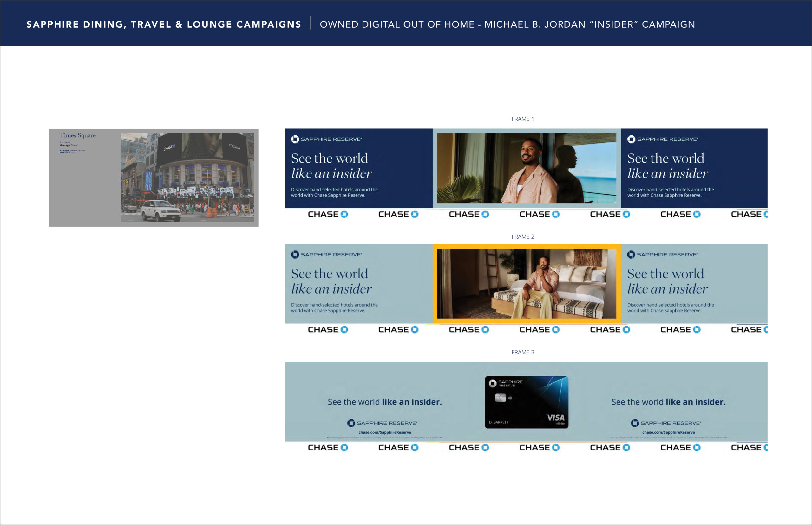Click Sapphire Reserve octagon logo, Frame 2 right panel

point(631,255)
